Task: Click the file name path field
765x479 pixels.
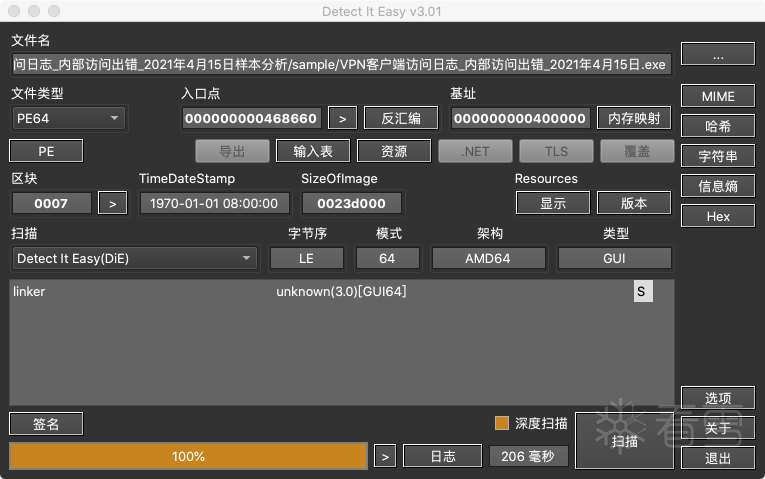Action: [342, 64]
